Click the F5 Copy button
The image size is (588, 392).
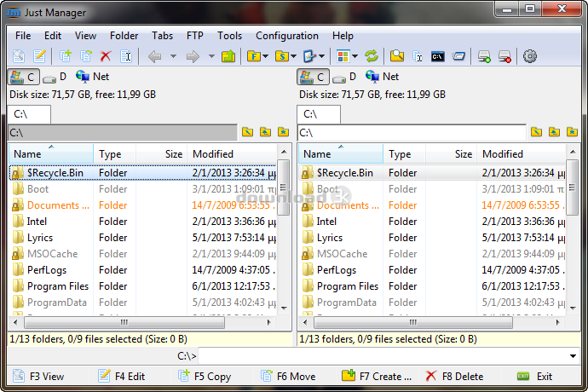point(205,377)
